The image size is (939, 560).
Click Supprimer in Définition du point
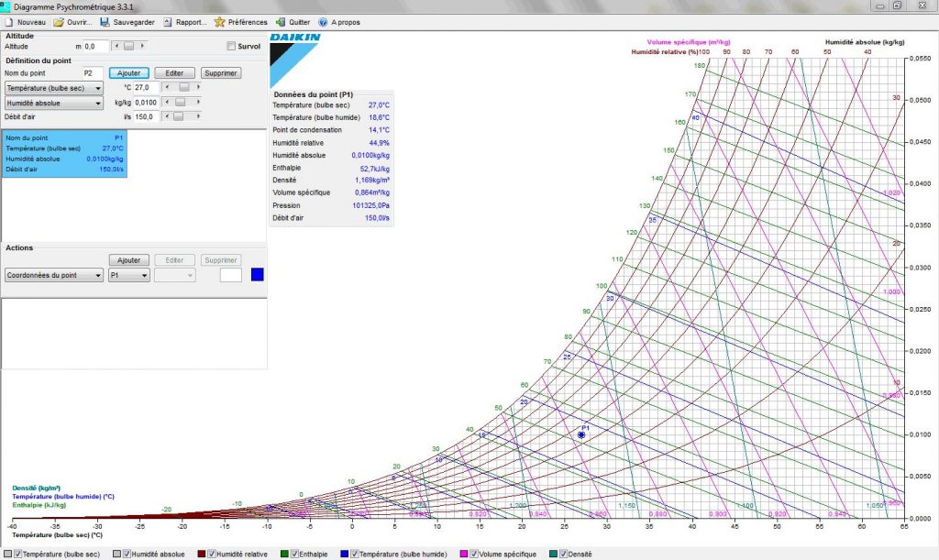[221, 73]
